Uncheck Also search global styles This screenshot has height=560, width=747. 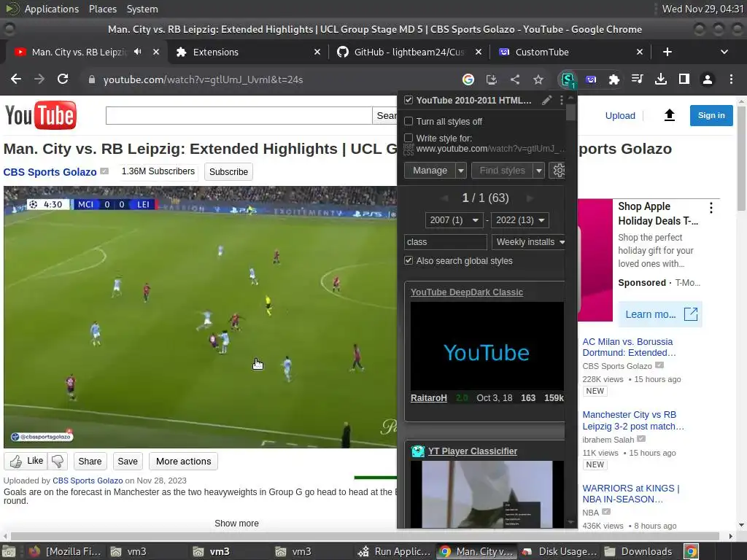click(409, 260)
